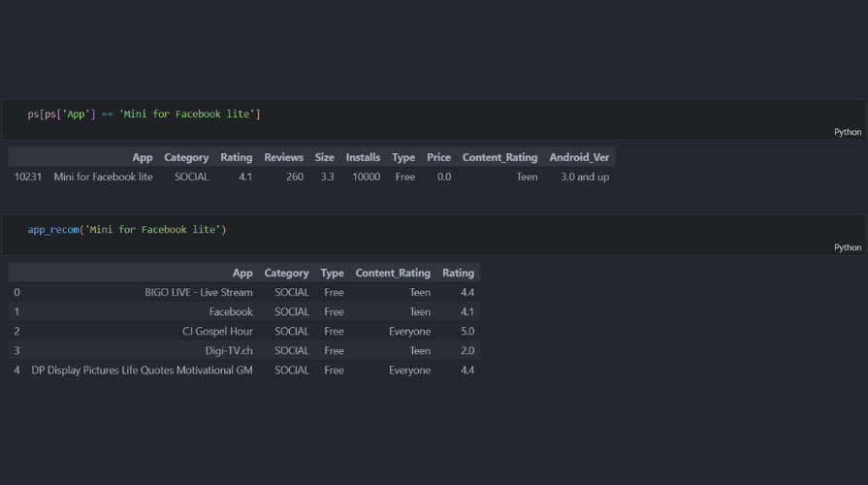Select the 'Digi-TV.ch' cell
Viewport: 868px width, 485px height.
click(x=229, y=350)
